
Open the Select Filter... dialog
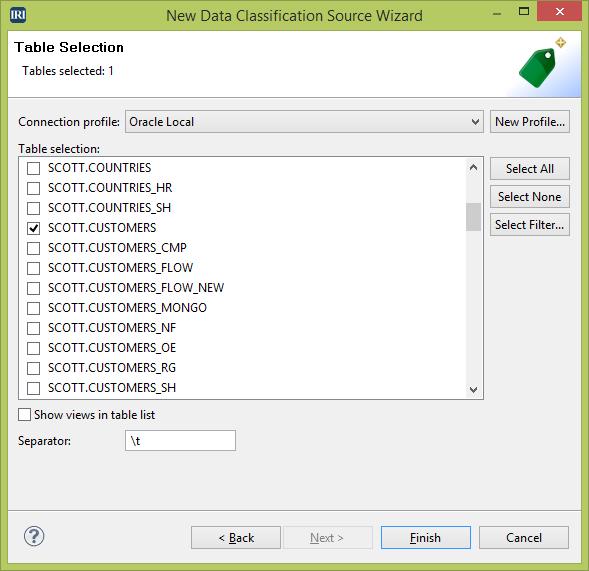coord(530,225)
